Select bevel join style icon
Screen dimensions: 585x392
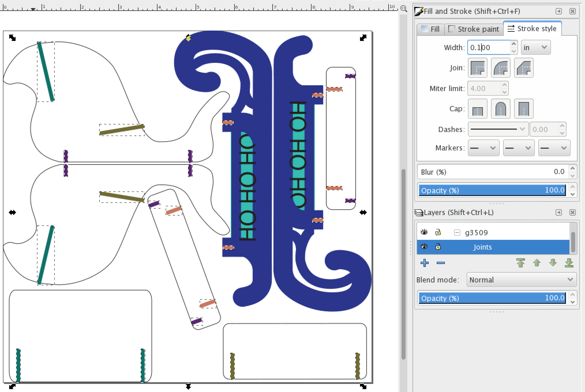coord(522,68)
